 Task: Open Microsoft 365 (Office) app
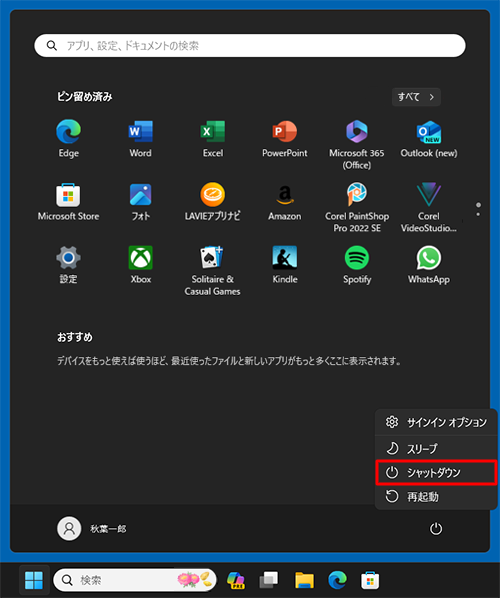coord(357,144)
